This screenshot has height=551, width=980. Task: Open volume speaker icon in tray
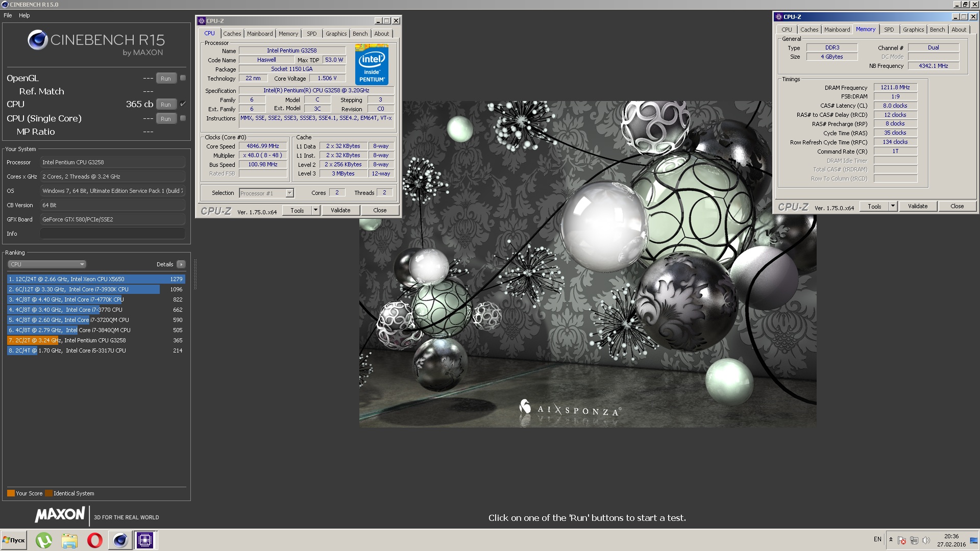tap(926, 540)
